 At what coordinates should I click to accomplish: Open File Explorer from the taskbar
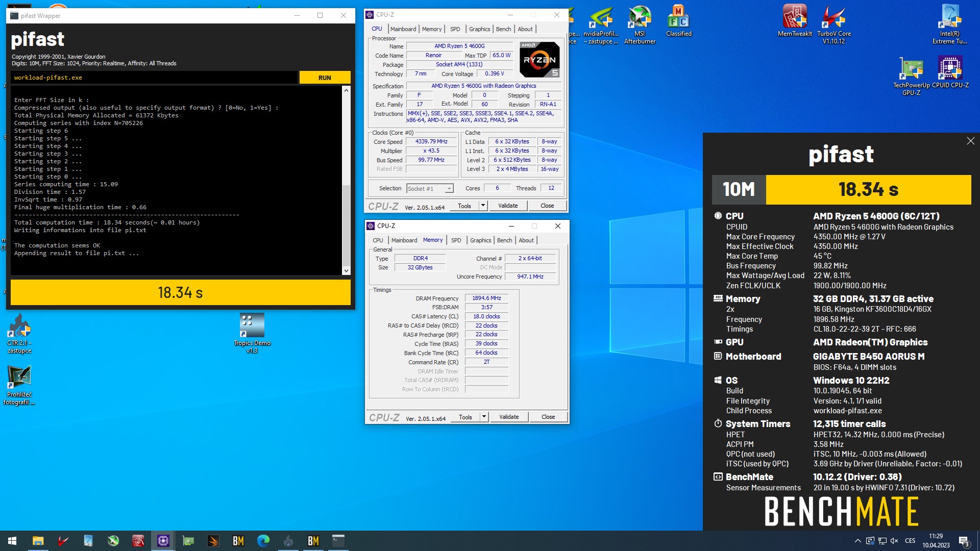38,541
